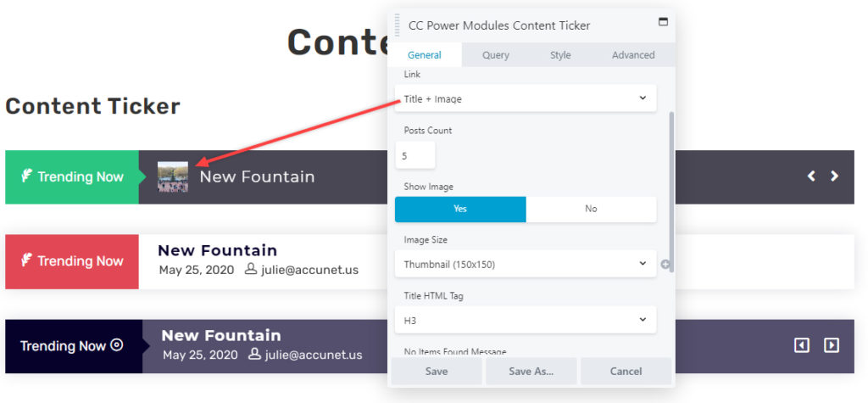Open the Title HTML Tag dropdown H3
868x403 pixels.
pyautogui.click(x=526, y=320)
